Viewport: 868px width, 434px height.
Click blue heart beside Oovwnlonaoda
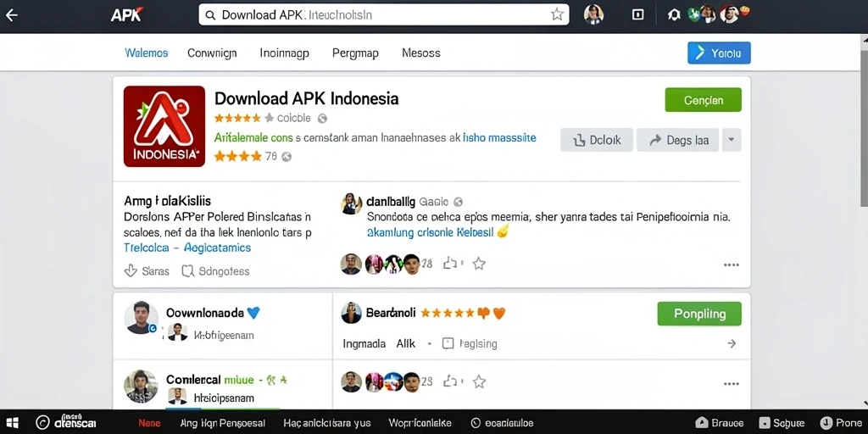coord(253,313)
